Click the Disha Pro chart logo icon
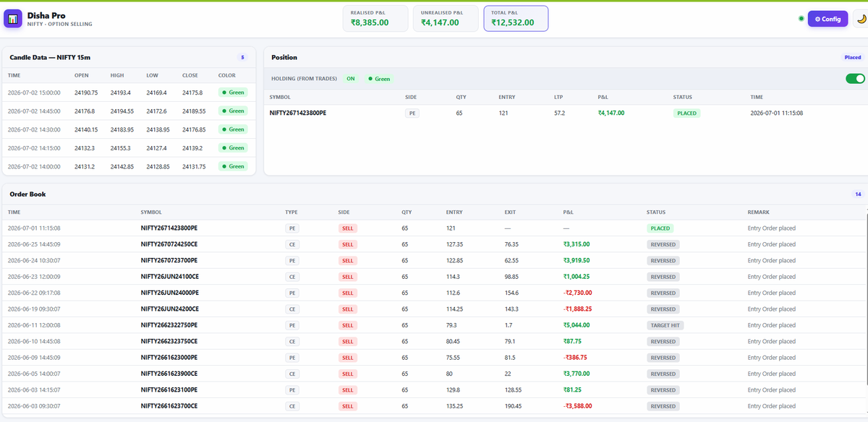The image size is (868, 422). point(13,18)
